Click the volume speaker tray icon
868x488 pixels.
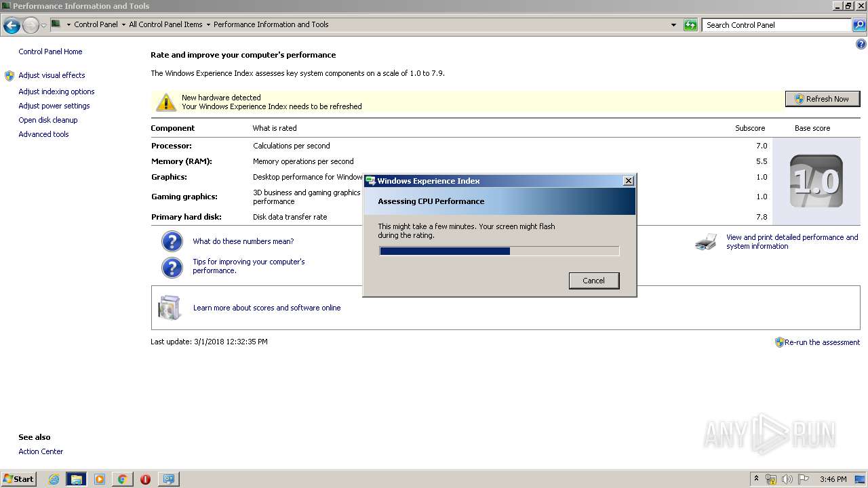click(x=787, y=479)
